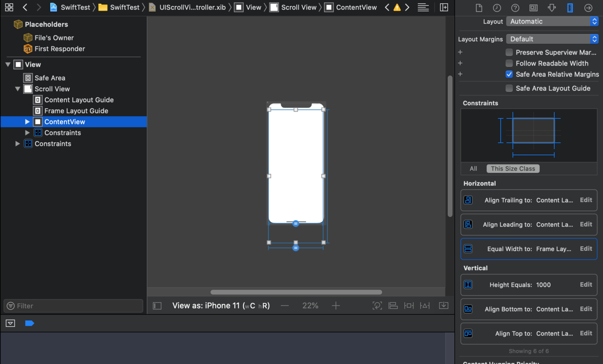
Task: Check Follow Readable Width
Action: (x=509, y=63)
